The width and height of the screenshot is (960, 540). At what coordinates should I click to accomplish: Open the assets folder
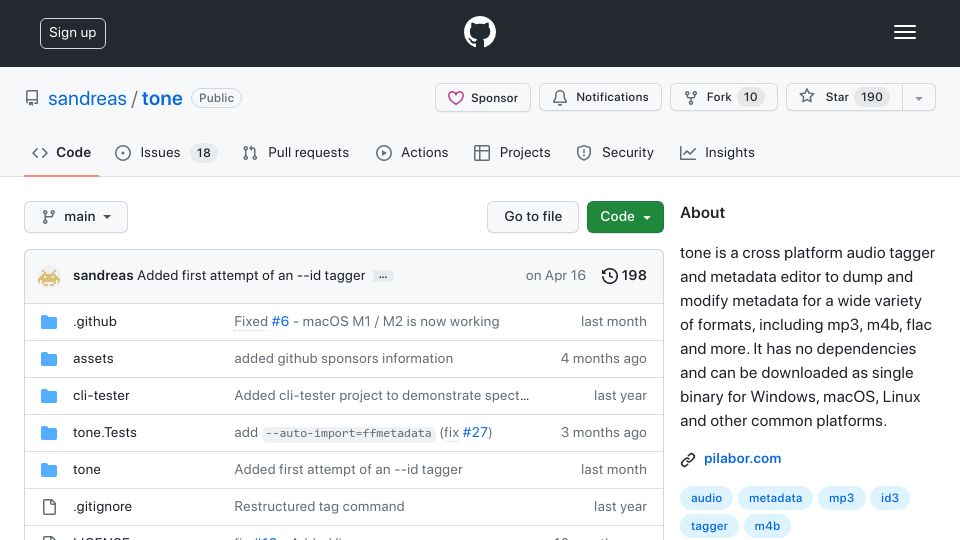point(93,359)
